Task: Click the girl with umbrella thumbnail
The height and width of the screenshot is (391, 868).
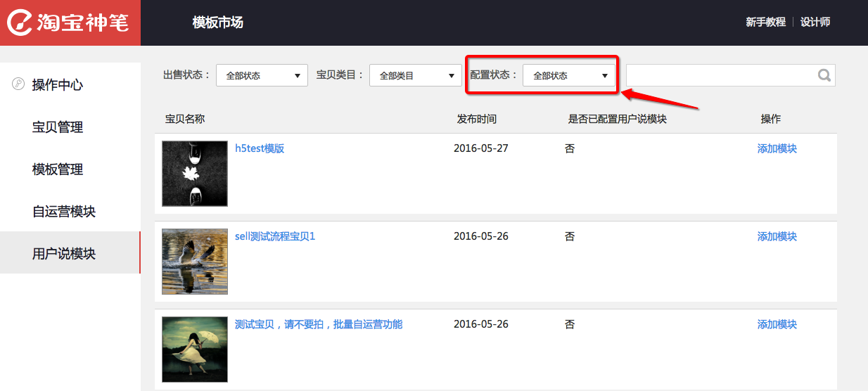Action: 195,349
